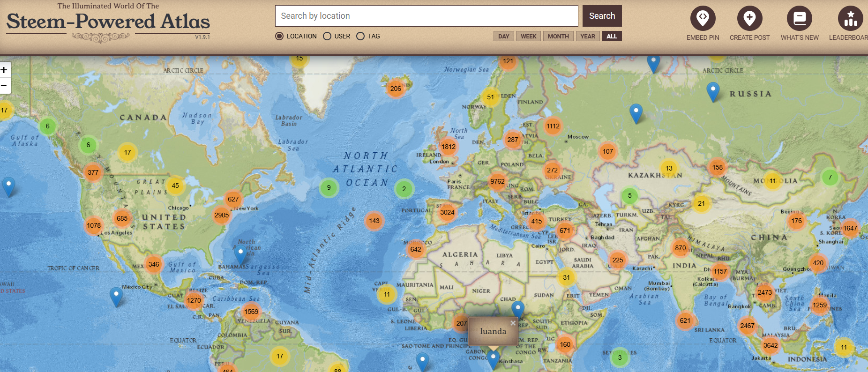The width and height of the screenshot is (868, 372).
Task: Open the 420 cluster near Guangzhou
Action: [818, 263]
